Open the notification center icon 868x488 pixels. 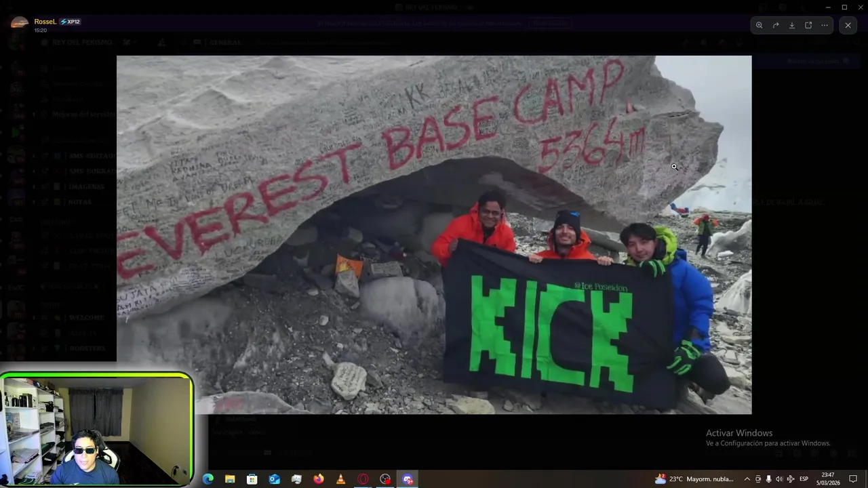point(853,479)
